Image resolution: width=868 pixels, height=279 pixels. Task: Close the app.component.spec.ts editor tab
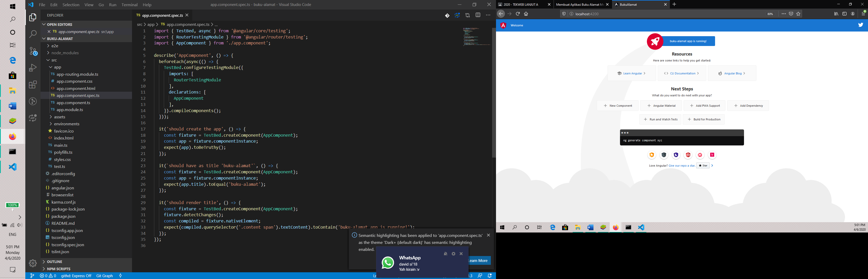(187, 15)
